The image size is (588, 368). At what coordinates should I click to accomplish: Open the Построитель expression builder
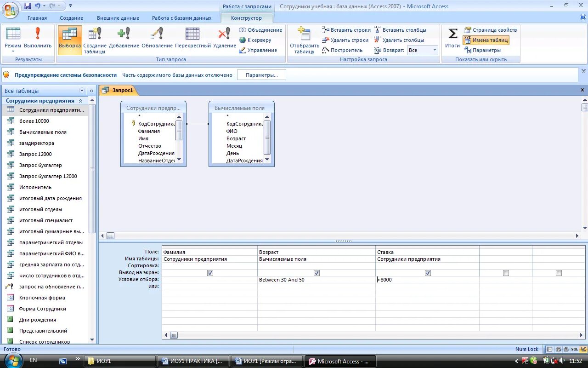(x=343, y=50)
